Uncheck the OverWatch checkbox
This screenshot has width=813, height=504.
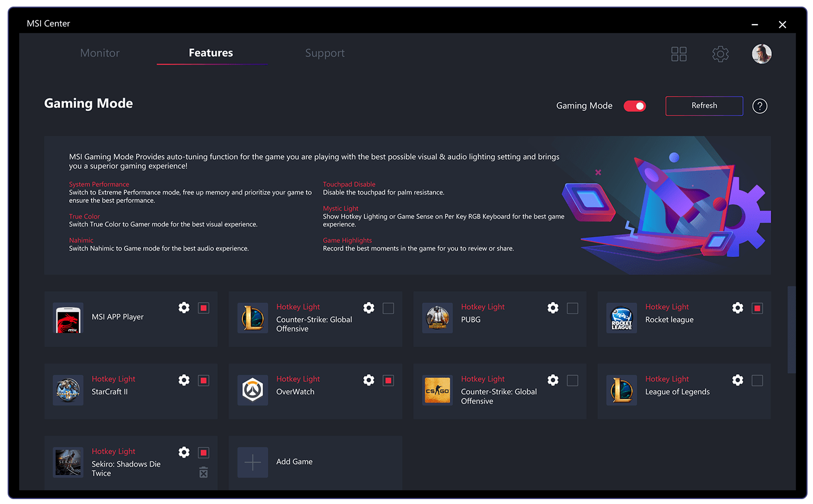coord(388,381)
